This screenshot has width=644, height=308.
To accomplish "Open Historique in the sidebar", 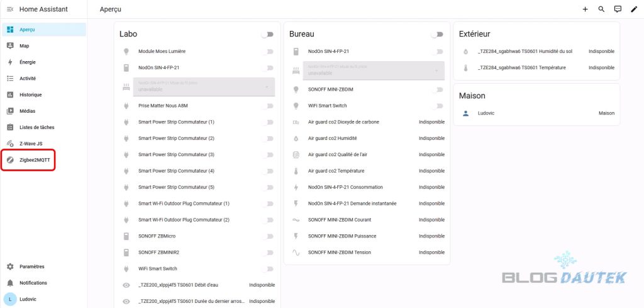I will pyautogui.click(x=43, y=94).
